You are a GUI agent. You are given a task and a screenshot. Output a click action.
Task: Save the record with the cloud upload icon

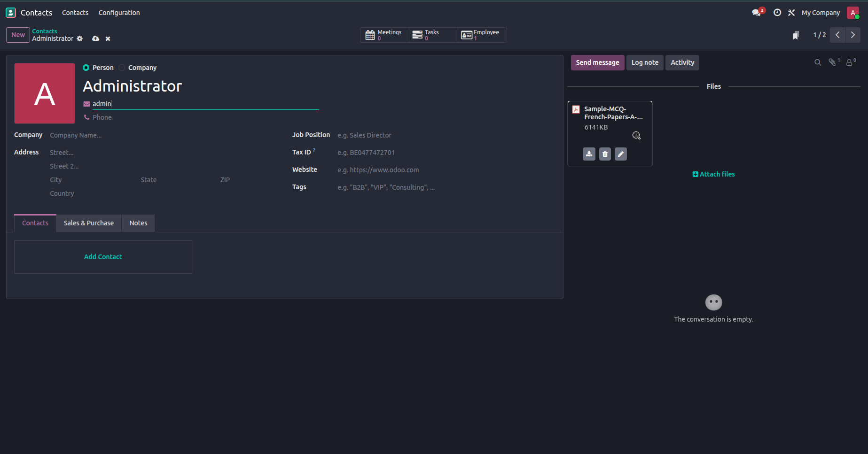pos(95,38)
